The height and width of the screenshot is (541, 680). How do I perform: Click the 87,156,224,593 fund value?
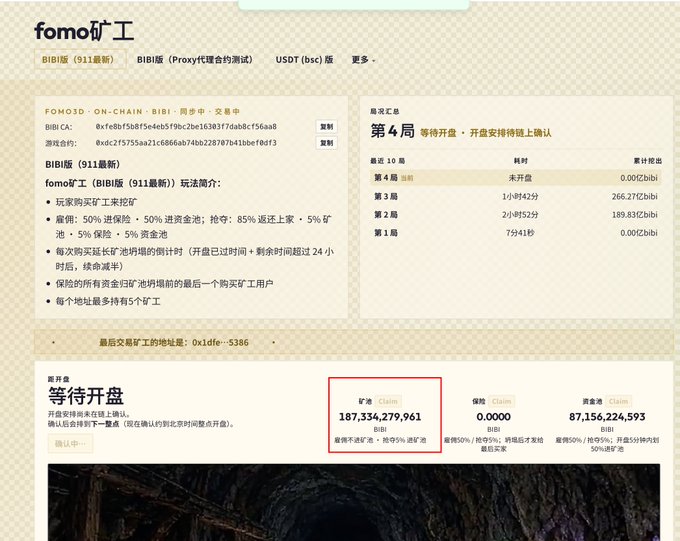click(x=607, y=417)
